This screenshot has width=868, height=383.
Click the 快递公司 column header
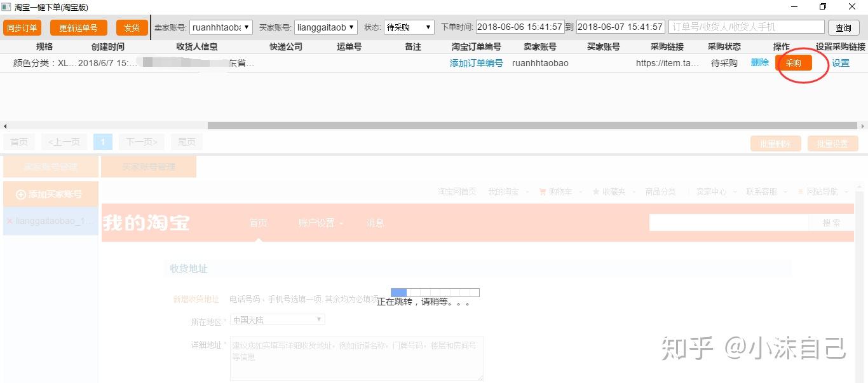(x=286, y=46)
